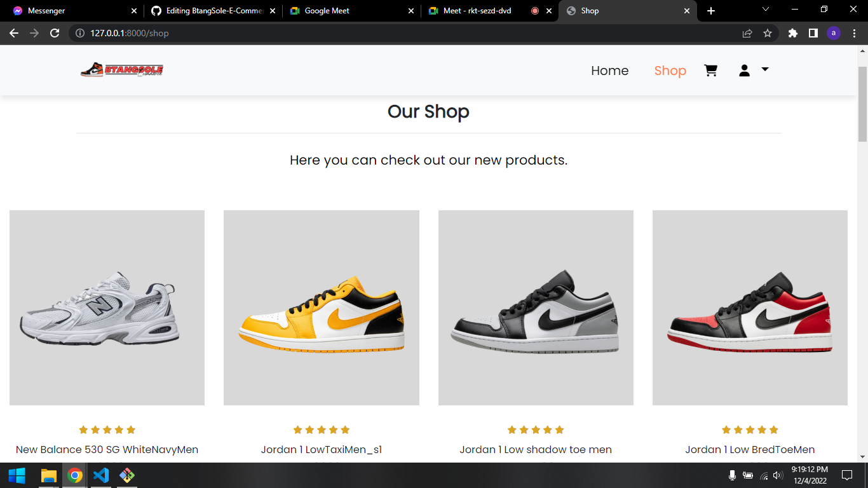Toggle the browser side panel

[x=813, y=33]
